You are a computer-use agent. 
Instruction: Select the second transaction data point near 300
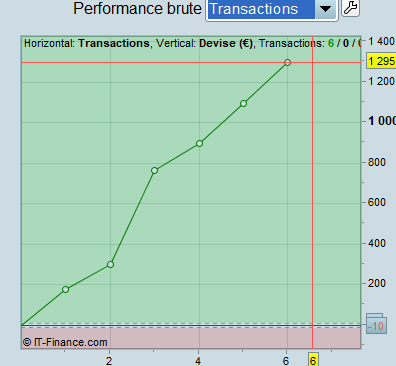pyautogui.click(x=110, y=264)
